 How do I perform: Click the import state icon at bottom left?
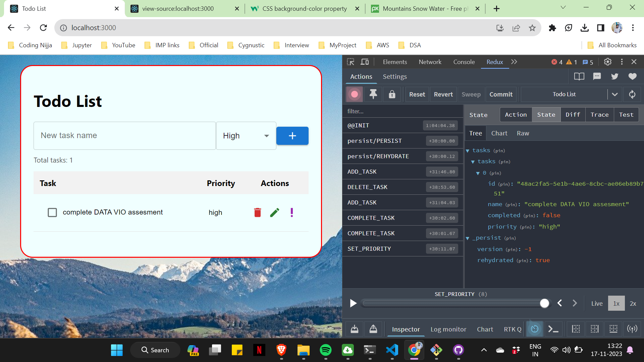pyautogui.click(x=354, y=329)
